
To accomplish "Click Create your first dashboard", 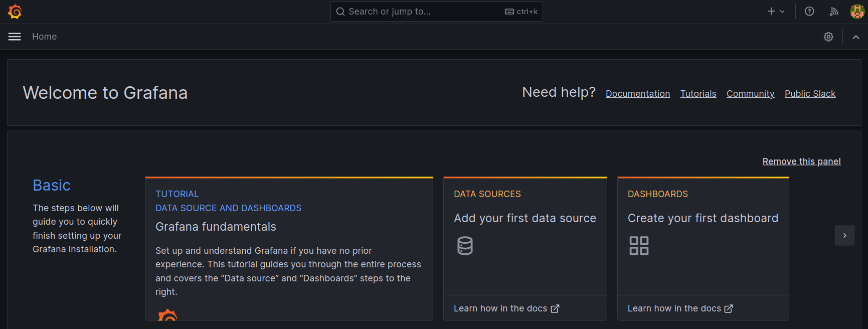I will pyautogui.click(x=703, y=218).
